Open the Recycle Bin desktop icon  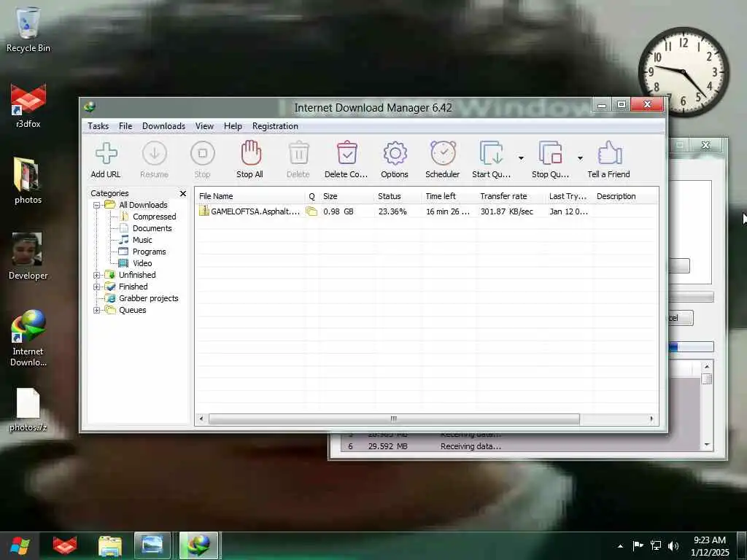pos(28,29)
